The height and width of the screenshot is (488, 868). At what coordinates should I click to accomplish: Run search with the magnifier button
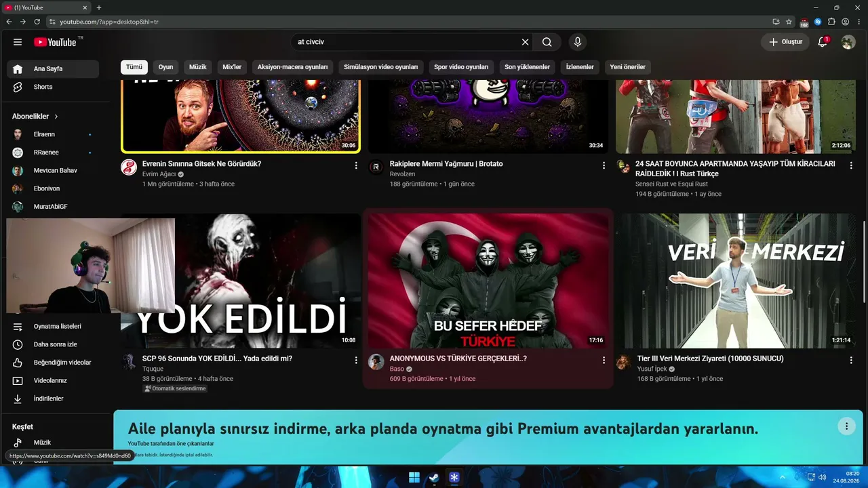(x=547, y=42)
